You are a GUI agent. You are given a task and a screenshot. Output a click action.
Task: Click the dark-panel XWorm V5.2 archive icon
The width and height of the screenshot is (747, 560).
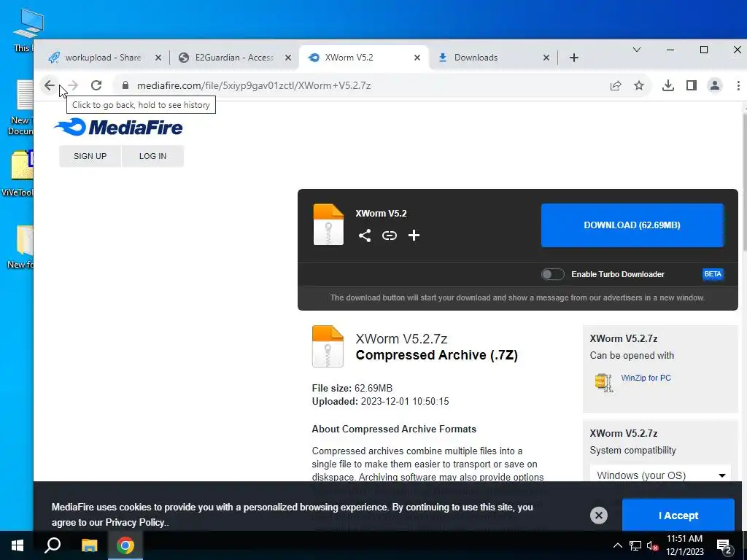(328, 225)
